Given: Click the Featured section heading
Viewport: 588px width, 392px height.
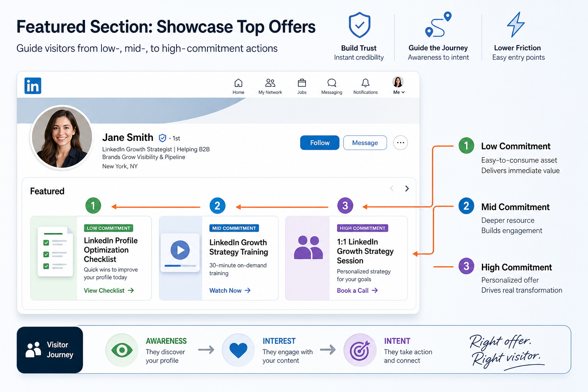Looking at the screenshot, I should (47, 191).
